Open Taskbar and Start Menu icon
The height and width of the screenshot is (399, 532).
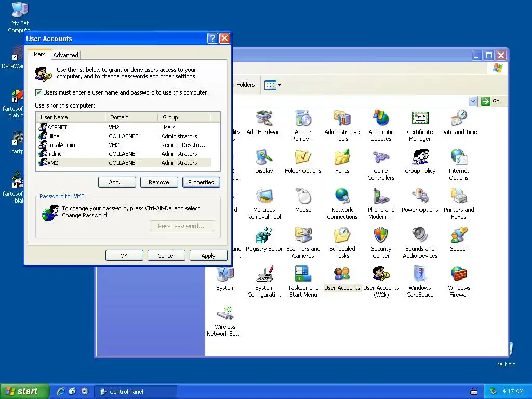303,281
